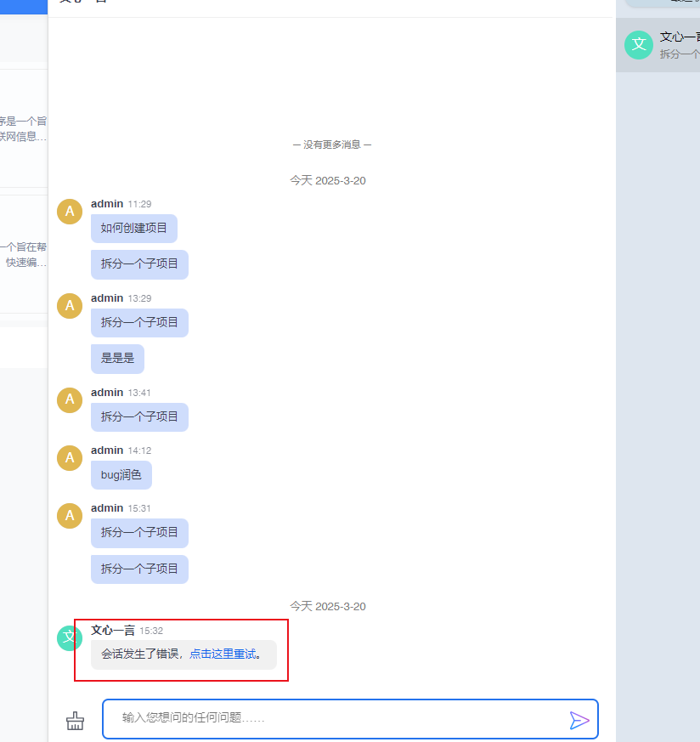Image resolution: width=700 pixels, height=742 pixels.
Task: Click the 15:32 timestamp
Action: click(x=151, y=631)
